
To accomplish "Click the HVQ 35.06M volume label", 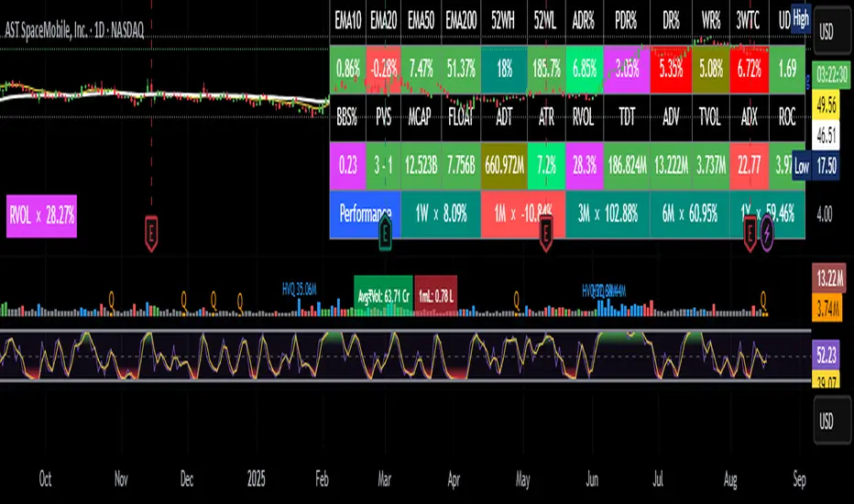I will [299, 290].
